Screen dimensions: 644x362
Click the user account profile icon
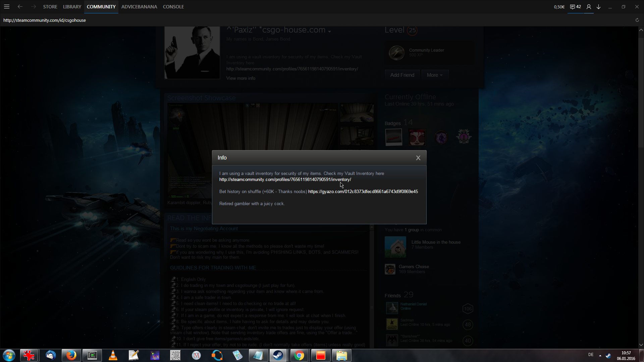tap(589, 7)
